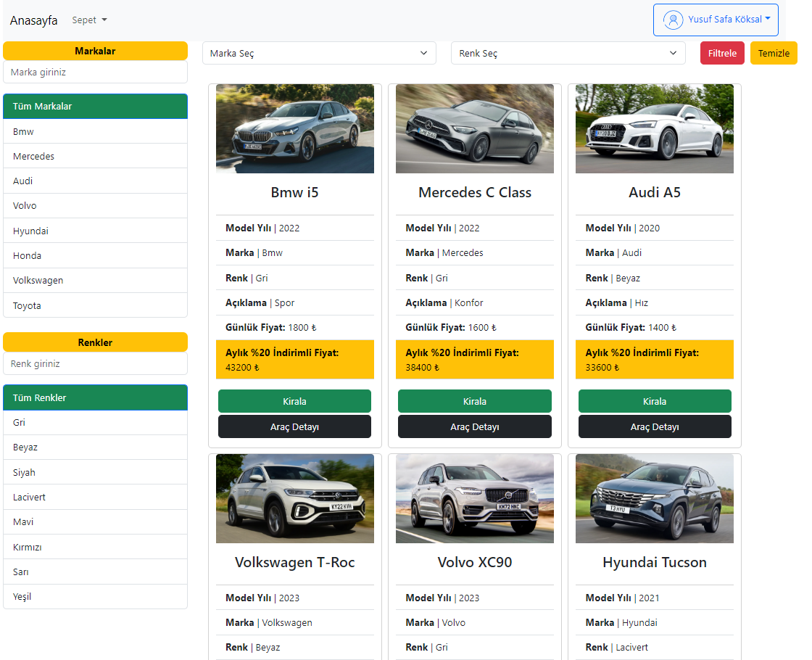This screenshot has width=812, height=660.
Task: Expand the Renk Seç combo box
Action: pos(568,53)
